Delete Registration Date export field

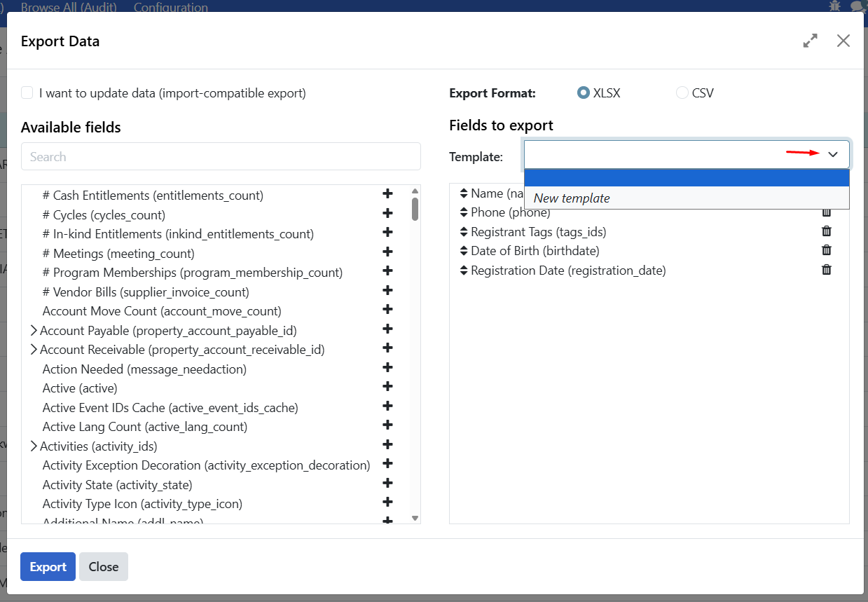pyautogui.click(x=826, y=269)
